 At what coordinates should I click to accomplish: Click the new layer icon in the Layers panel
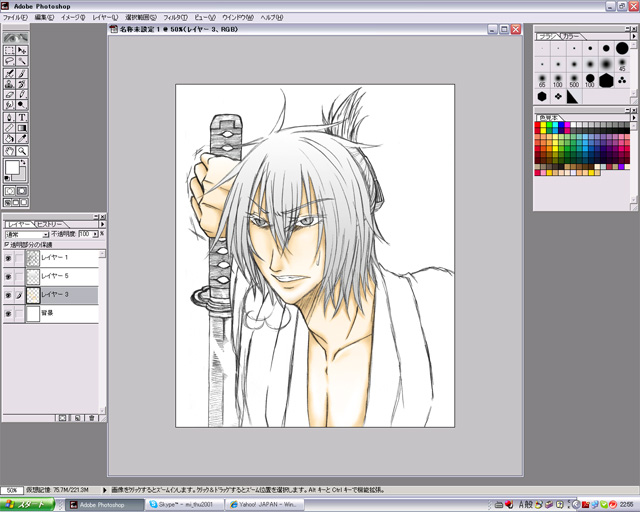point(77,418)
